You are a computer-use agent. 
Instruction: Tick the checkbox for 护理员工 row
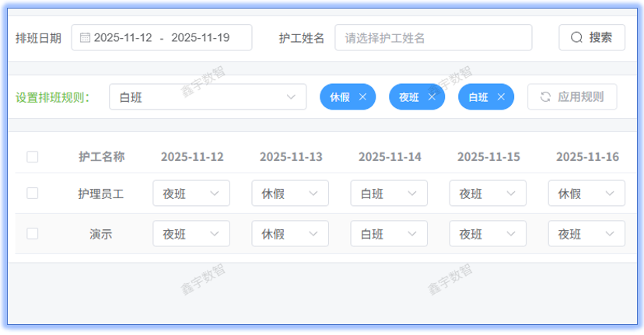(x=33, y=194)
